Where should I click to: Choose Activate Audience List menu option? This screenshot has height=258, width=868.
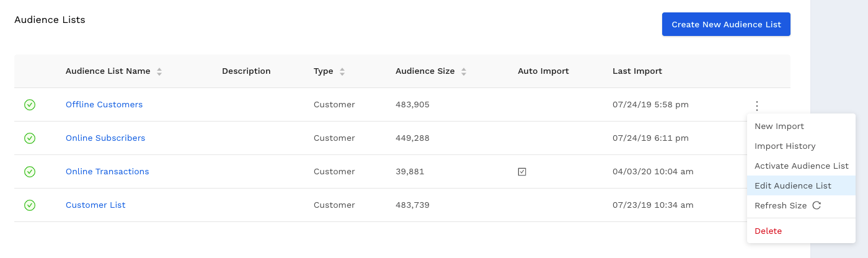coord(801,166)
